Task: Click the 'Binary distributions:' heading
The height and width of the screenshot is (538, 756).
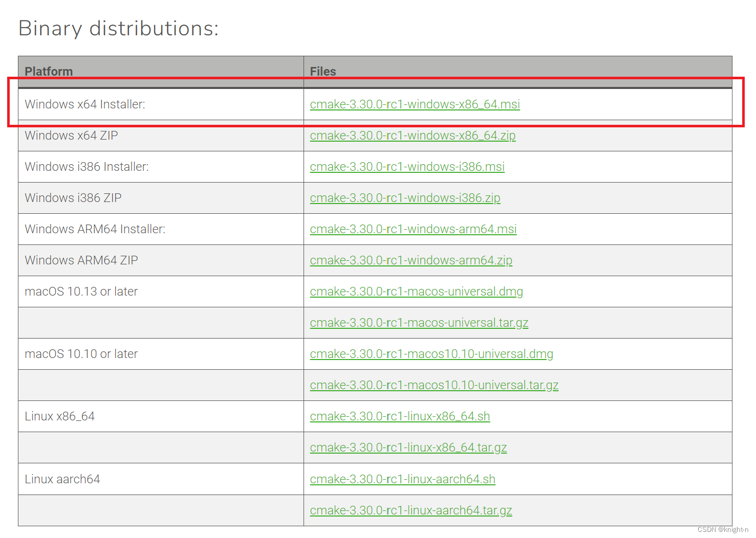Action: tap(119, 29)
